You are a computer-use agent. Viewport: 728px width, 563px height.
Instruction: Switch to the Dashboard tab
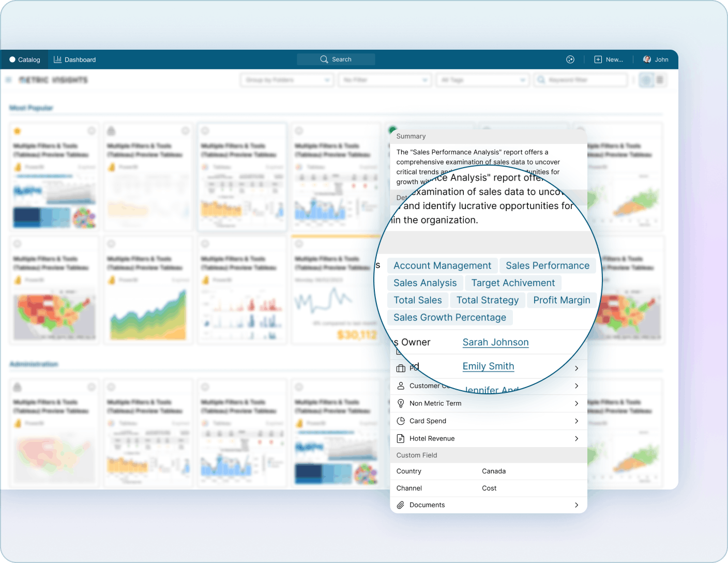point(74,59)
